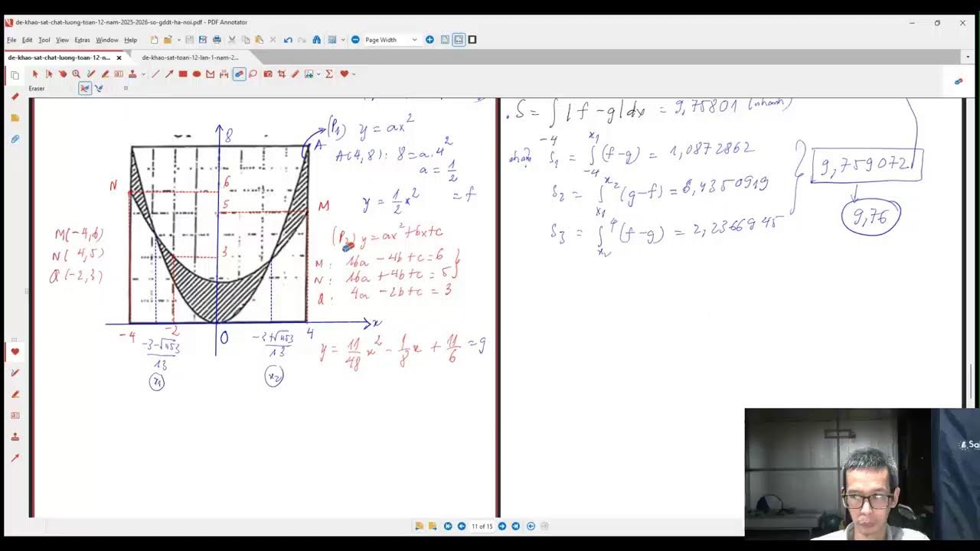This screenshot has width=980, height=551.
Task: Select the Zoom magnifier tool
Action: coord(77,74)
